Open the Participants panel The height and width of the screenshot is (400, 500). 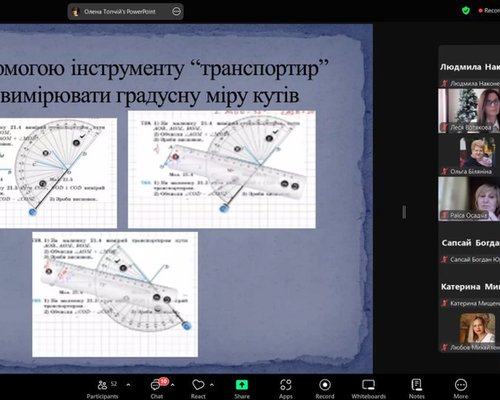(102, 389)
